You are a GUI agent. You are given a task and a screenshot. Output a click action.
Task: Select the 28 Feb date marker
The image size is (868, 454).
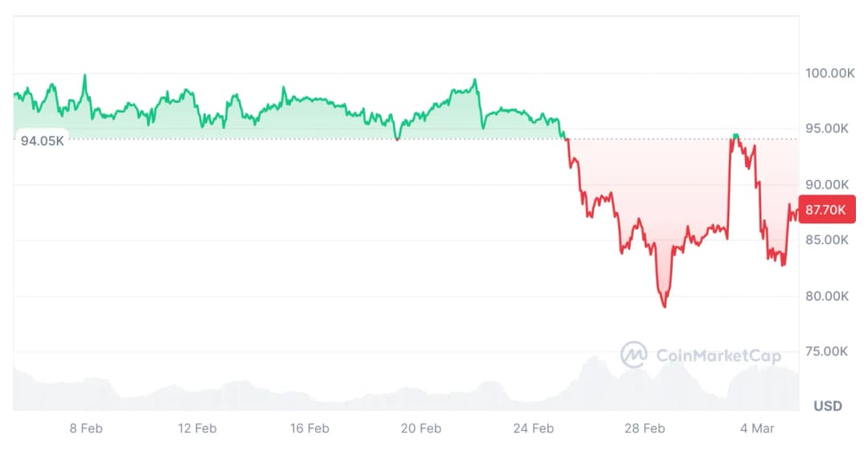coord(645,428)
